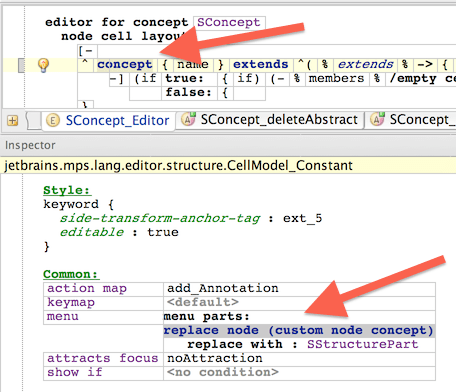456x392 pixels.
Task: Select 'replace node (custom node concept)' entry
Action: [x=299, y=330]
